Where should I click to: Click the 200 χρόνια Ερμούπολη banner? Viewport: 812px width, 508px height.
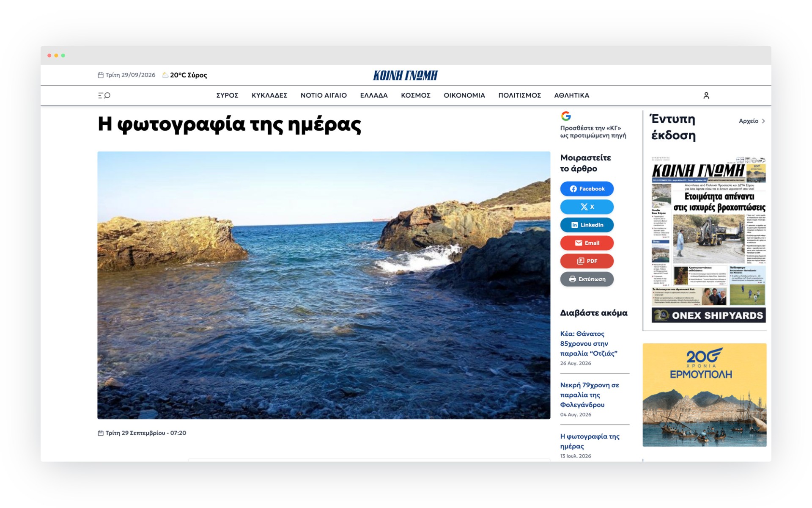[x=704, y=395]
